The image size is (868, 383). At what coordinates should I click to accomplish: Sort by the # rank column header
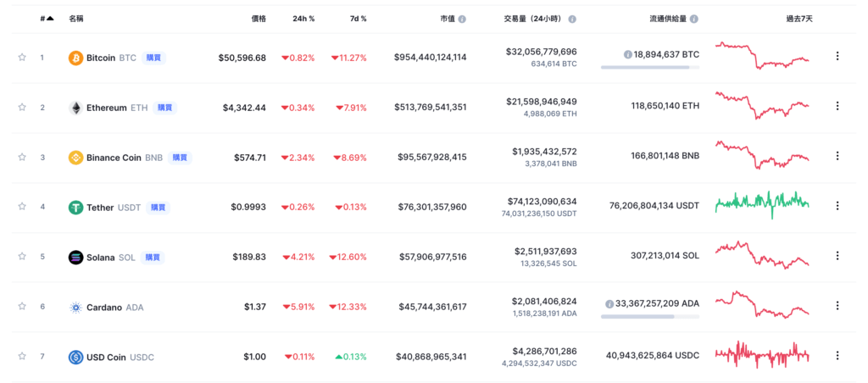coord(46,18)
